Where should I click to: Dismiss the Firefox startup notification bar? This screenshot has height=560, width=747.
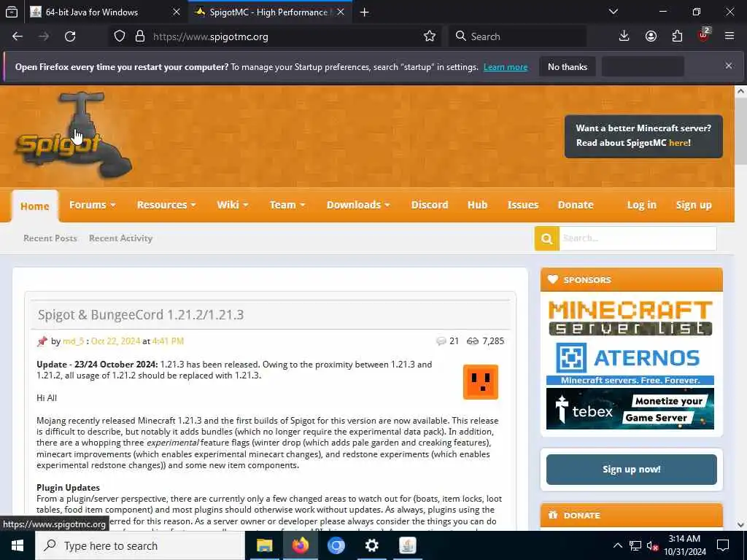(x=729, y=66)
